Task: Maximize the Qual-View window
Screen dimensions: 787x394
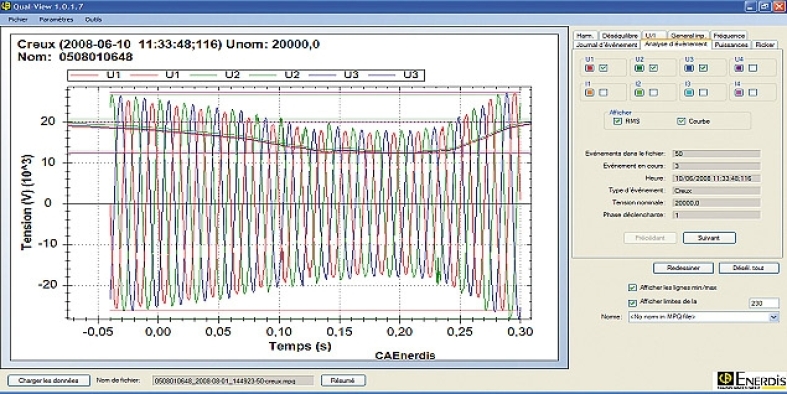Action: 764,7
